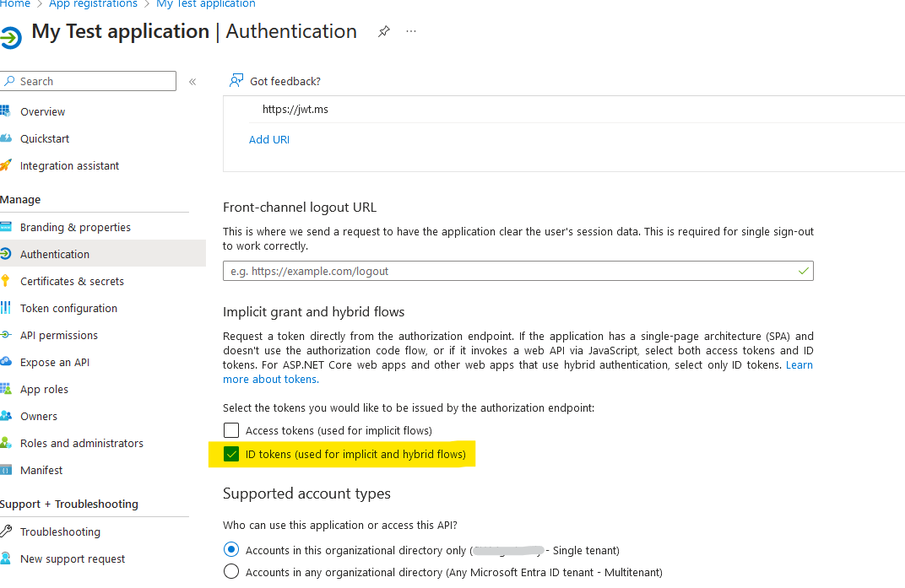This screenshot has height=588, width=905.
Task: Click the Manifest icon
Action: [x=5, y=470]
